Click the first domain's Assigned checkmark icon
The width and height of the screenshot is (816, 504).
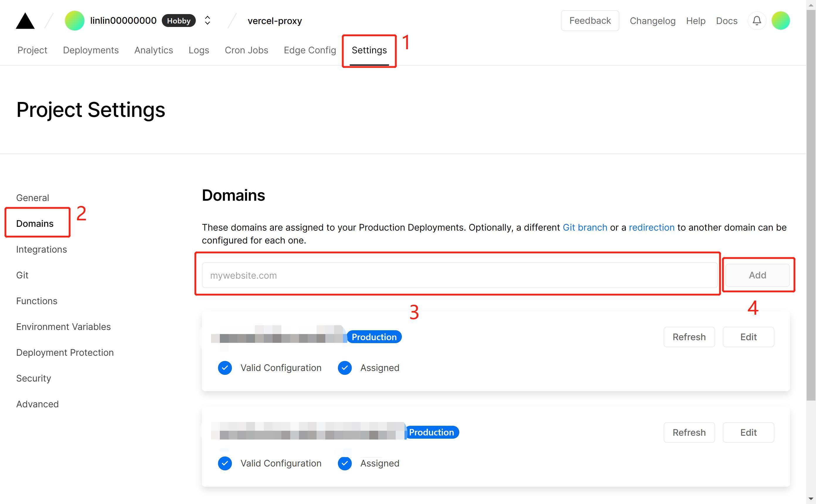point(344,368)
